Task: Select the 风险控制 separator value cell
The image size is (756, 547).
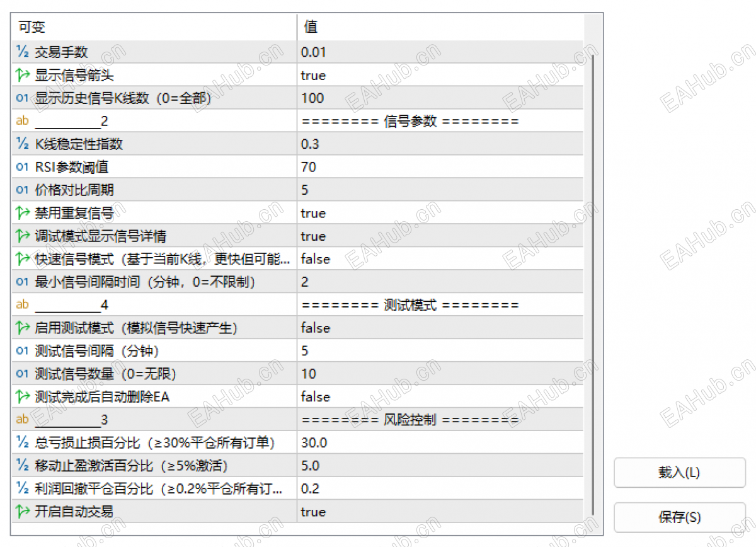Action: click(440, 420)
